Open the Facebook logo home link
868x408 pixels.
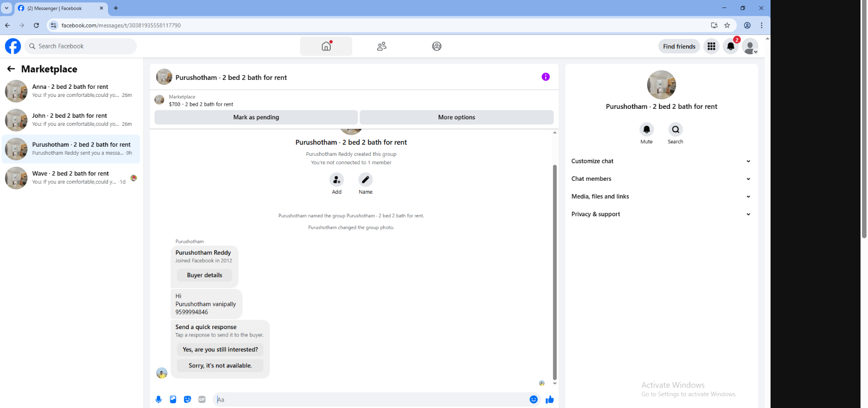[x=13, y=46]
